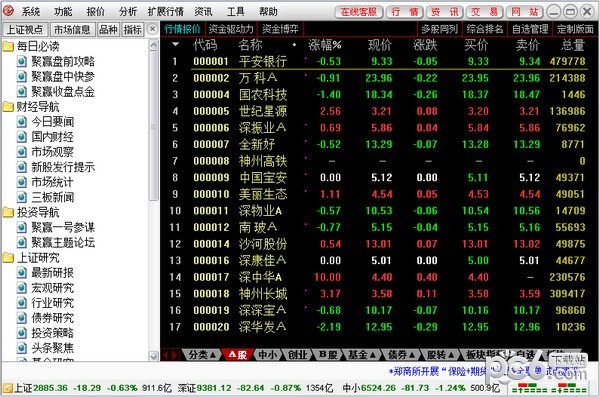
Task: Expand the 债券▲ bottom tab menu
Action: 401,355
